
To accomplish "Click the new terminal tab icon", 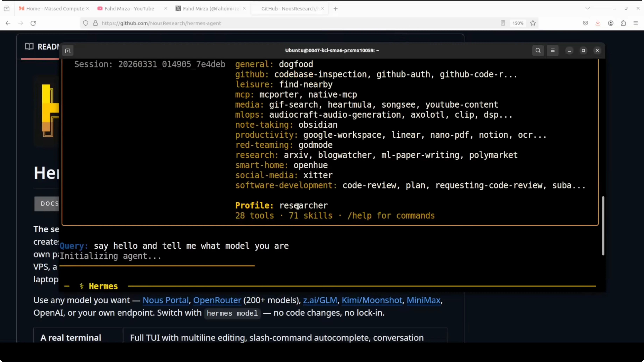I will (68, 51).
